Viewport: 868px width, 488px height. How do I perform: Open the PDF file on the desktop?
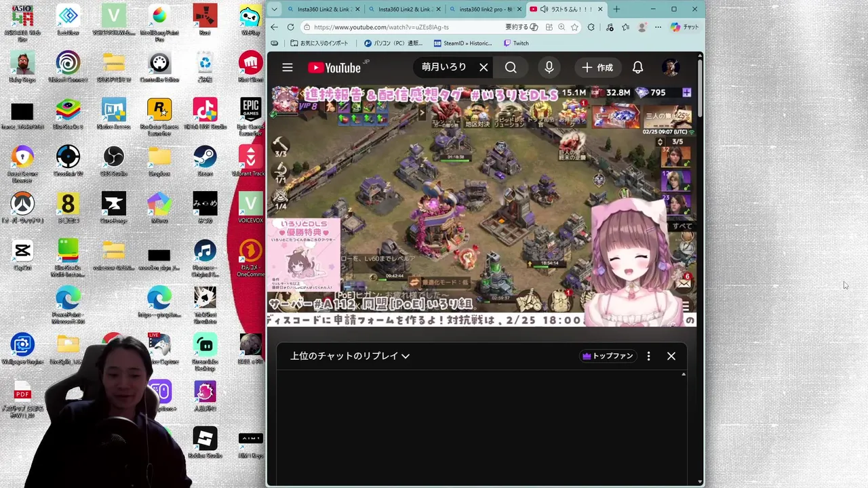click(22, 400)
